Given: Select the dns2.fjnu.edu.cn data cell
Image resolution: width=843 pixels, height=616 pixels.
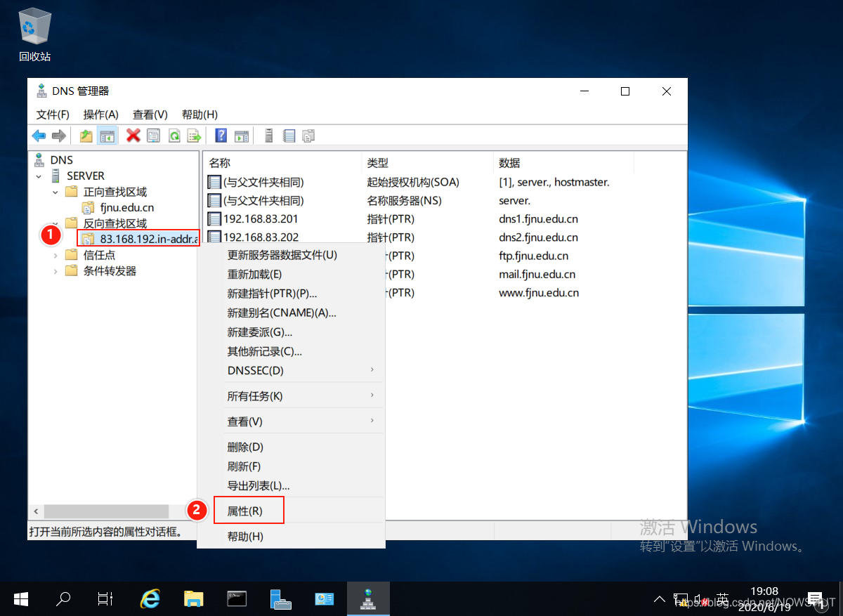Looking at the screenshot, I should point(539,237).
